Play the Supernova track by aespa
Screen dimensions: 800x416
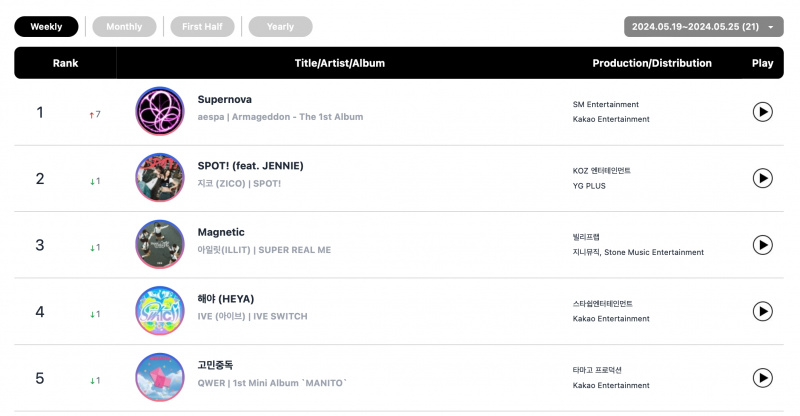[762, 112]
